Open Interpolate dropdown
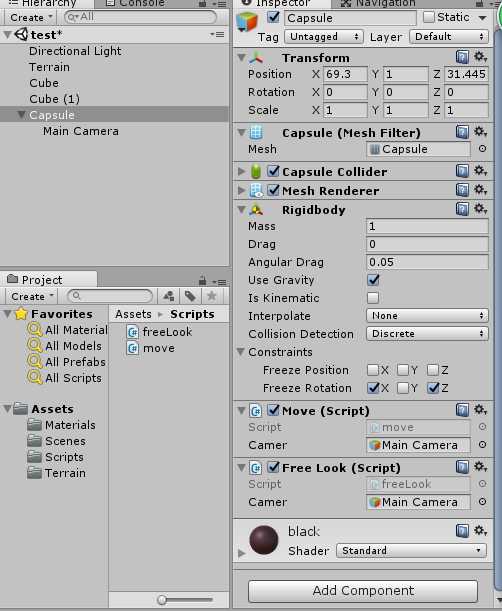 (427, 315)
